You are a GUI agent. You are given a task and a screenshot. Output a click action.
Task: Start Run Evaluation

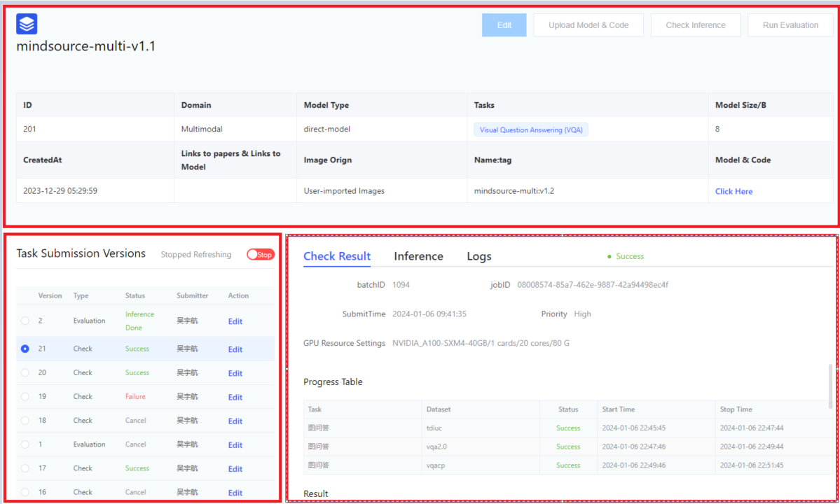790,25
